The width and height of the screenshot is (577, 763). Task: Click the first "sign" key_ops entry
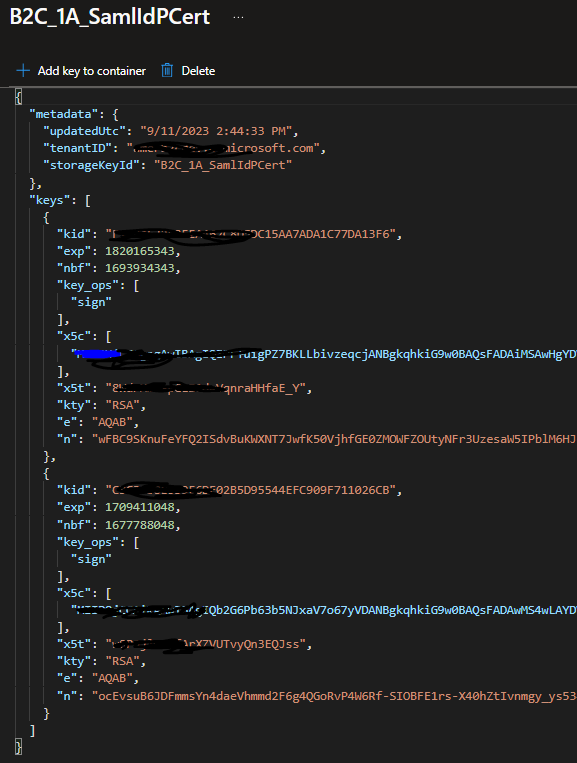tap(91, 302)
